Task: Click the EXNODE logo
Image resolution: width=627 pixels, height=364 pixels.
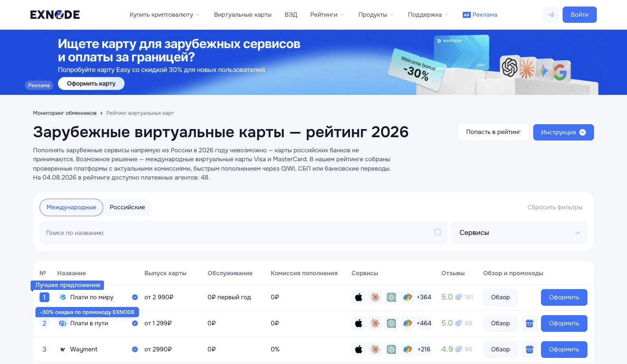Action: coord(55,15)
